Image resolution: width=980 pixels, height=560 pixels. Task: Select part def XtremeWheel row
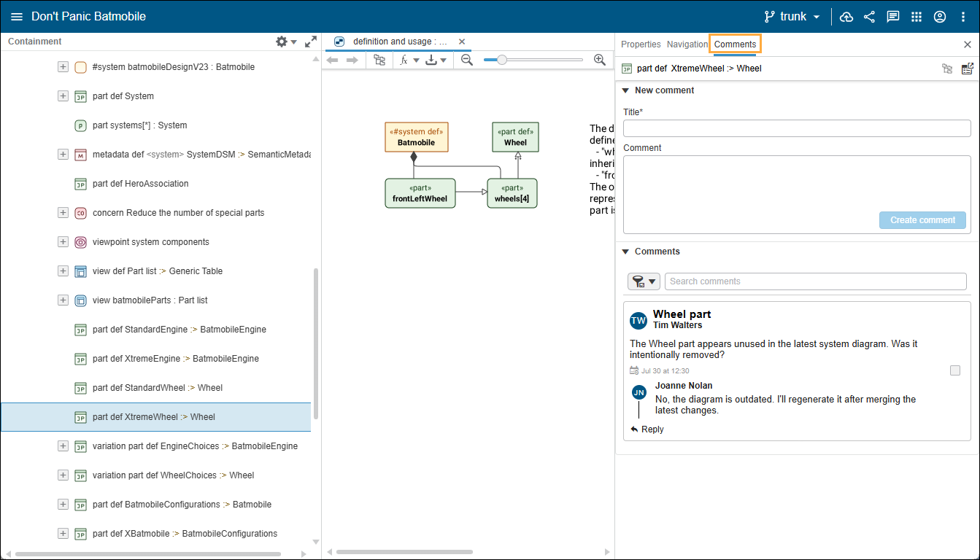tap(155, 417)
